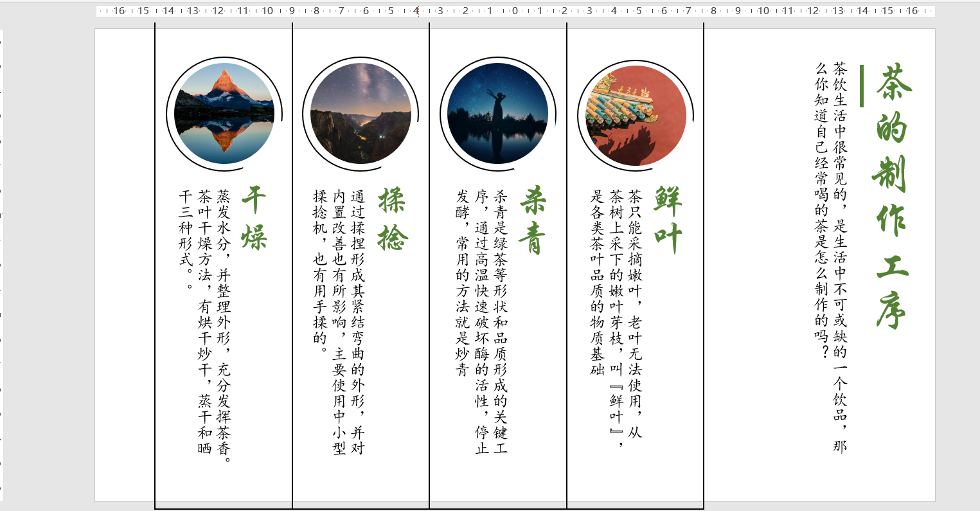Click the 0 mark on the horizontal ruler

coord(514,10)
